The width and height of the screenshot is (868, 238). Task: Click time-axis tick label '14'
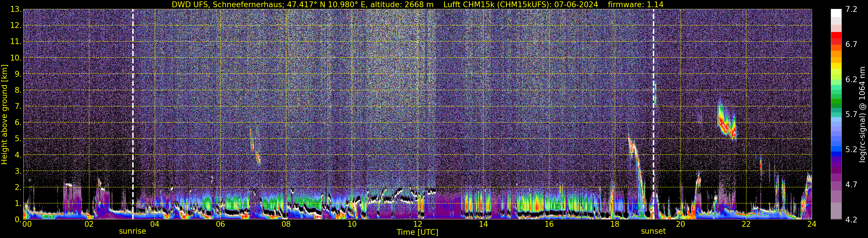point(483,224)
